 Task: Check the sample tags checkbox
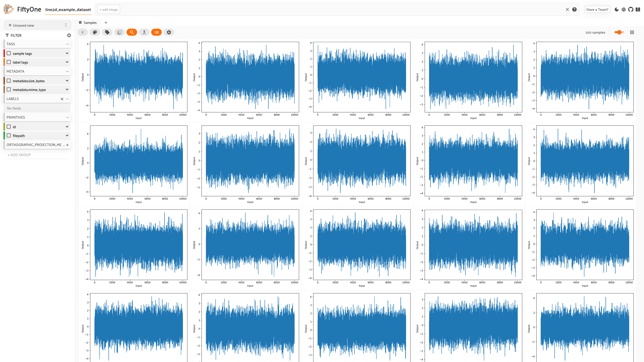9,53
